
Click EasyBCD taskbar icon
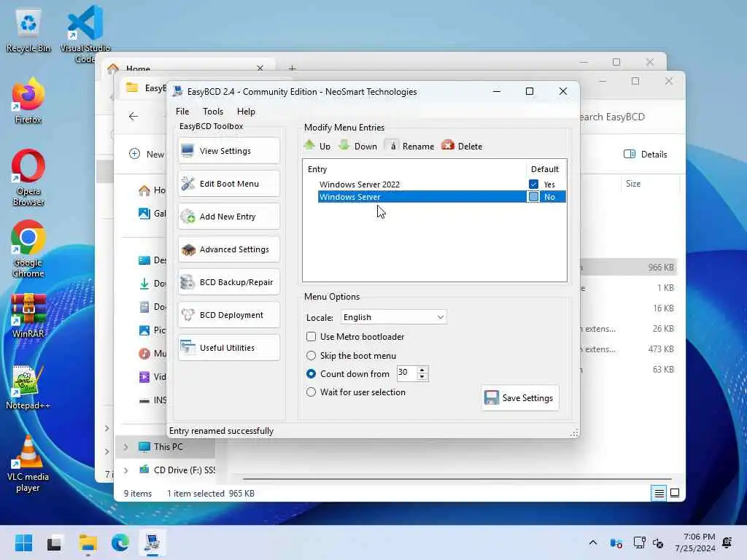152,542
